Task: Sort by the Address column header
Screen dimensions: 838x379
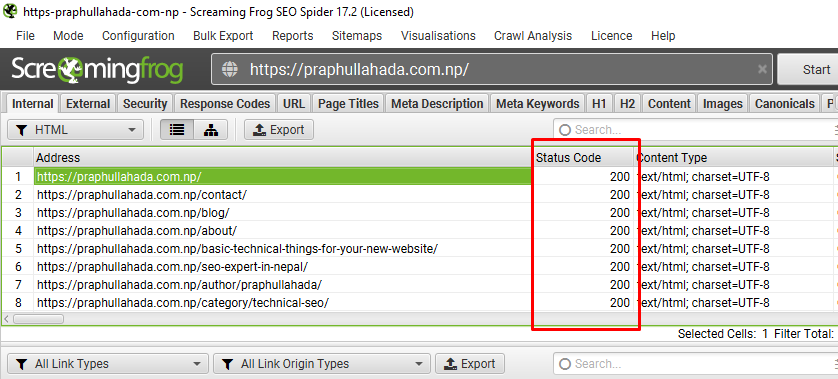Action: tap(283, 158)
